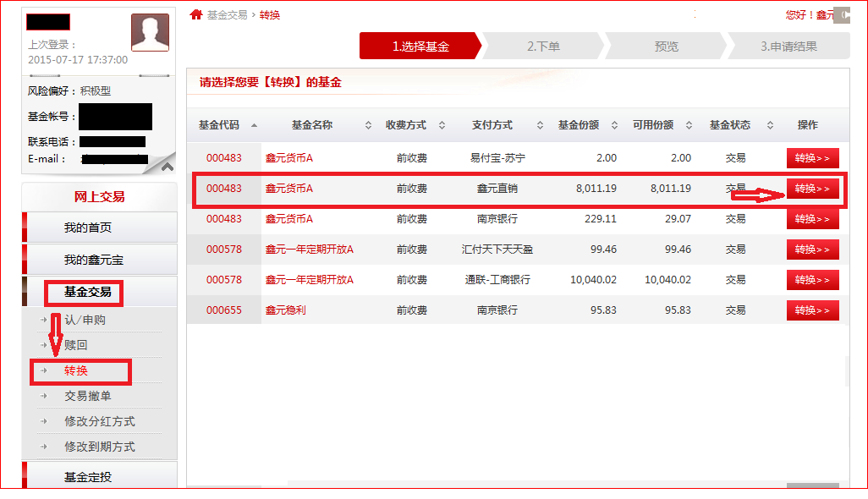Select 认/申购 submenu item
The height and width of the screenshot is (499, 868).
click(x=85, y=320)
